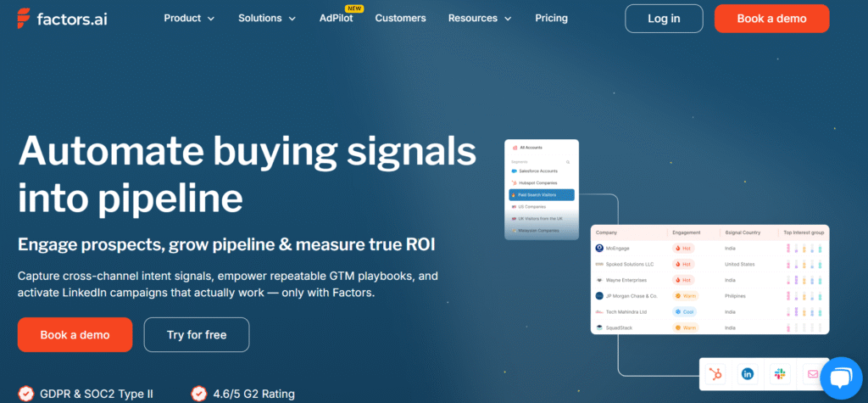Click the Top Interest group column header
Viewport: 868px width, 403px height.
(804, 232)
